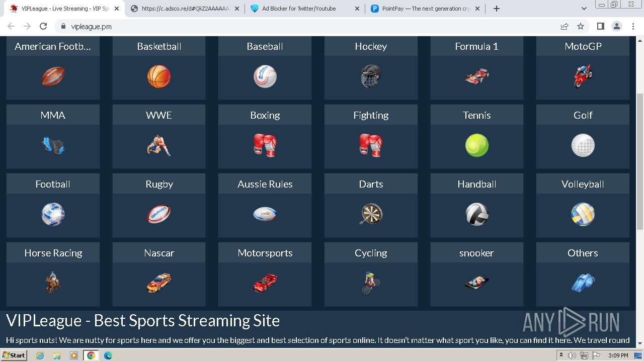The height and width of the screenshot is (362, 644).
Task: Open the Chrome taskbar button
Action: [91, 355]
